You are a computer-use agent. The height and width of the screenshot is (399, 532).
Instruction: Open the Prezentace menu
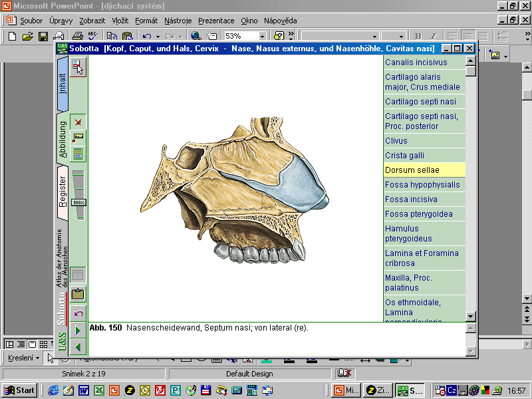point(216,21)
